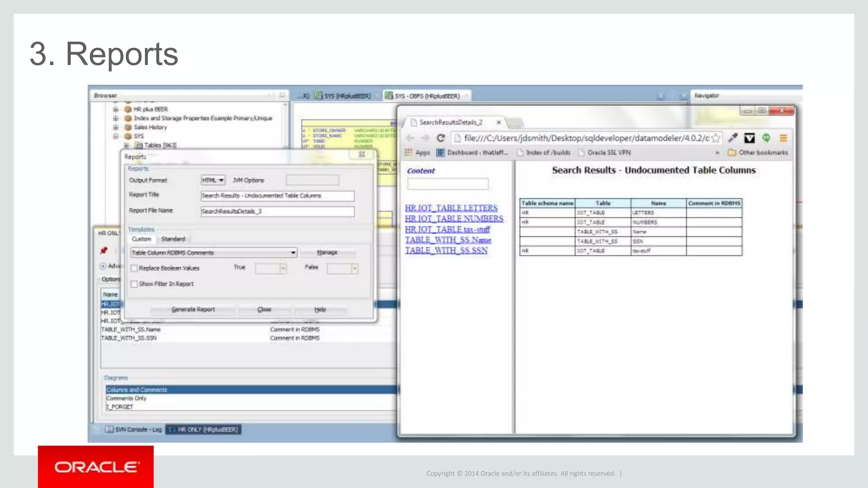The height and width of the screenshot is (488, 868).
Task: Select Columns and Comments diagram row
Action: (x=251, y=390)
